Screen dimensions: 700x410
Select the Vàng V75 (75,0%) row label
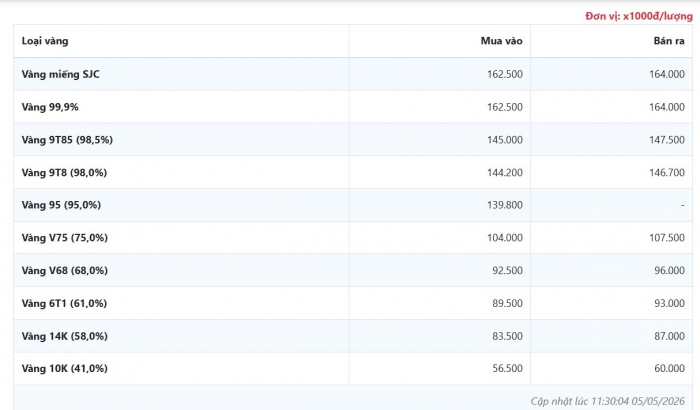65,238
